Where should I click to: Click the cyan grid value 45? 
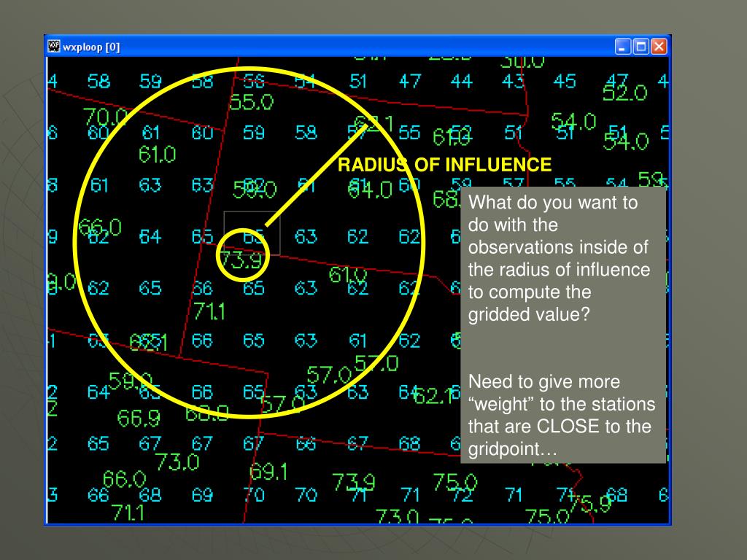pos(565,81)
